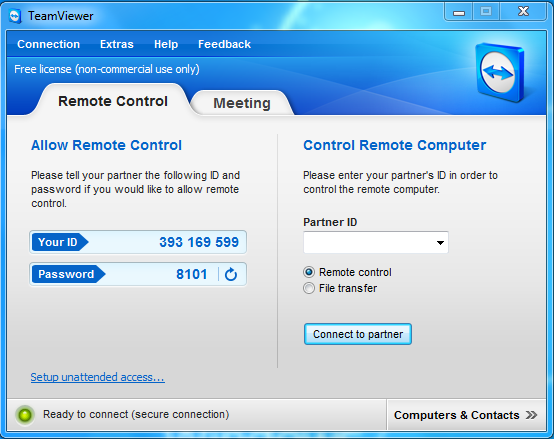Viewport: 554px width, 439px height.
Task: Click the password refresh arrow icon
Action: point(231,274)
